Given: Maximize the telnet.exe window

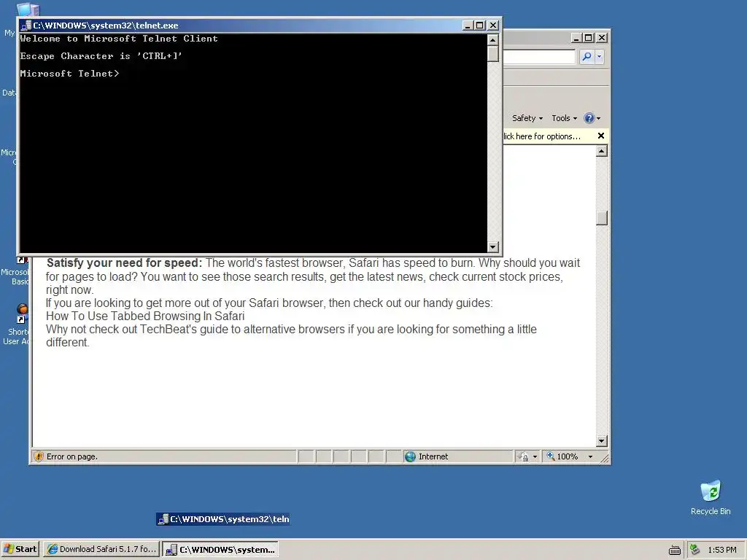Looking at the screenshot, I should pyautogui.click(x=480, y=26).
